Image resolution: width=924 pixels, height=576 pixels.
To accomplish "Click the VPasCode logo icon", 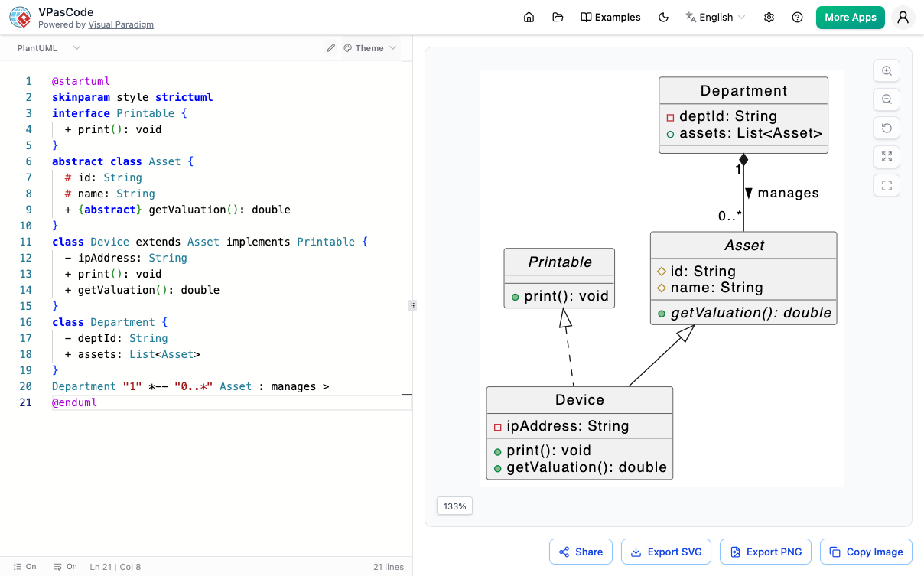I will click(21, 17).
